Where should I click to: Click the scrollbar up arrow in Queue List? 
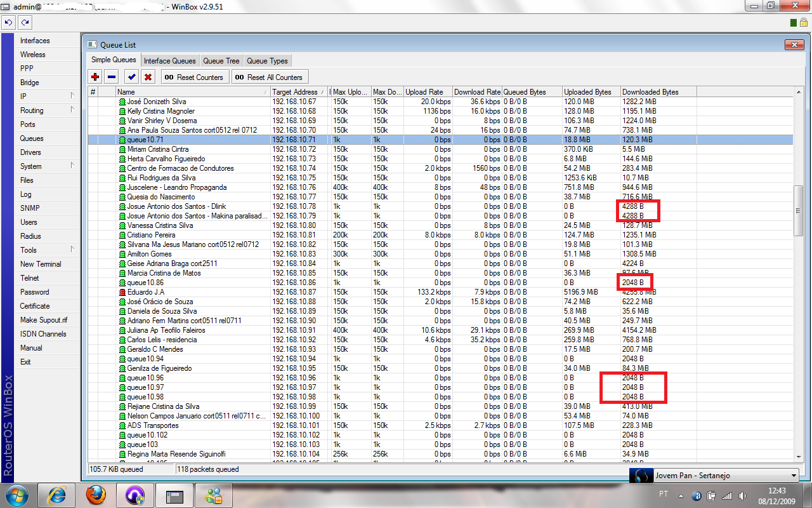click(x=799, y=92)
